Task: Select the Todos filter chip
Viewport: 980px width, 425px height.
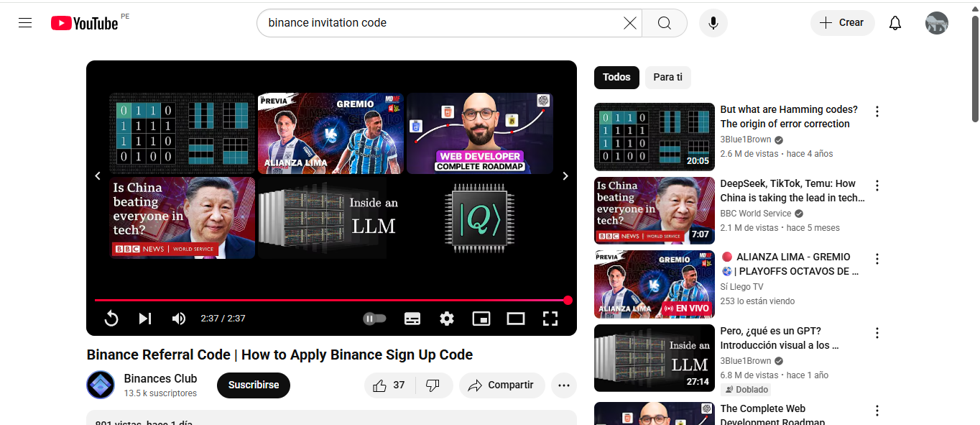Action: pyautogui.click(x=616, y=77)
